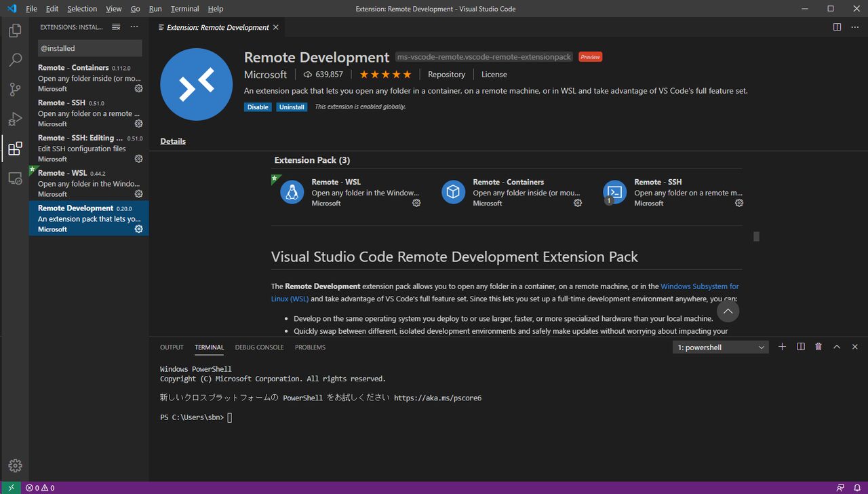Open the powershell terminal selector dropdown
The height and width of the screenshot is (494, 868).
point(721,347)
